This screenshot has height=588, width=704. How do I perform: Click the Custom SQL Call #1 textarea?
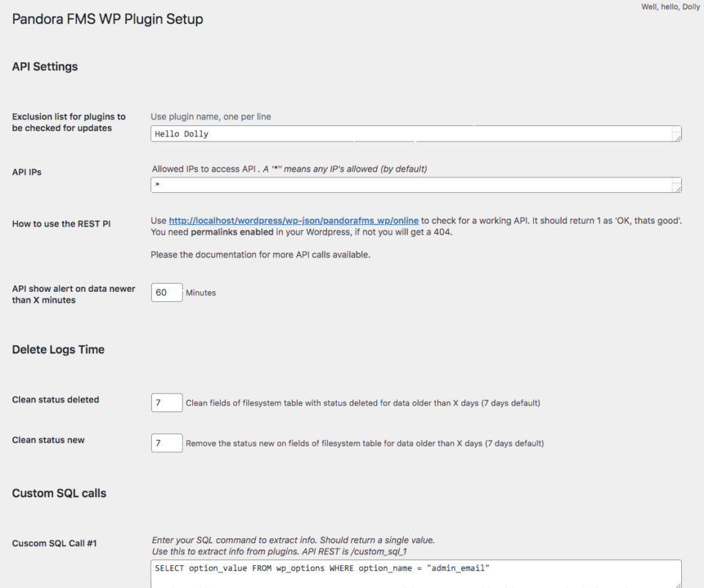pos(416,573)
